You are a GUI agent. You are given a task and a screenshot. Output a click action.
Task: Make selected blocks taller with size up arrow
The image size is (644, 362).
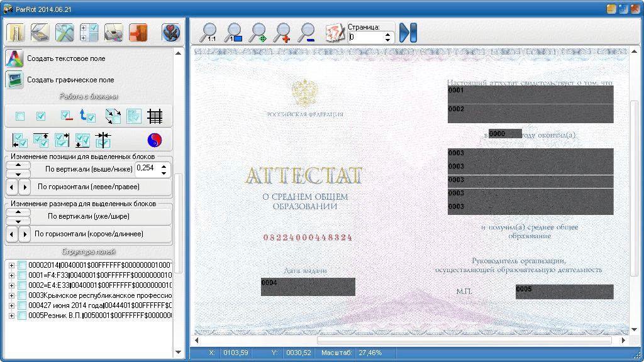(x=18, y=212)
